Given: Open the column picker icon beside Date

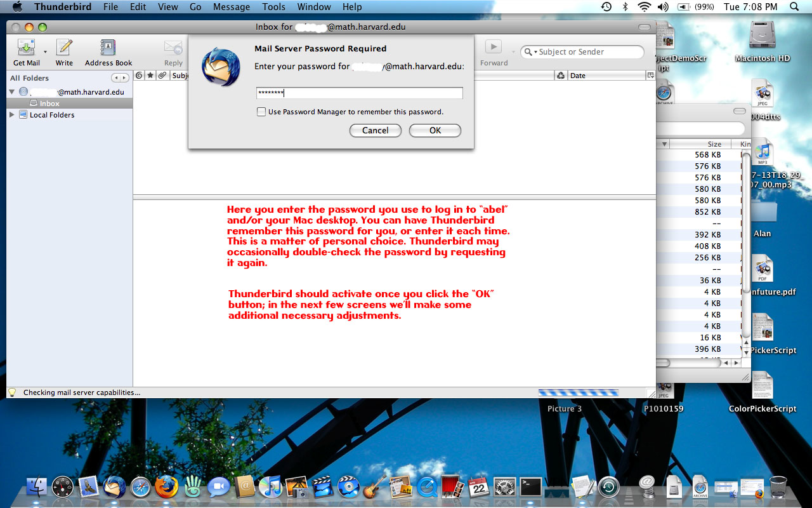Looking at the screenshot, I should click(x=650, y=76).
